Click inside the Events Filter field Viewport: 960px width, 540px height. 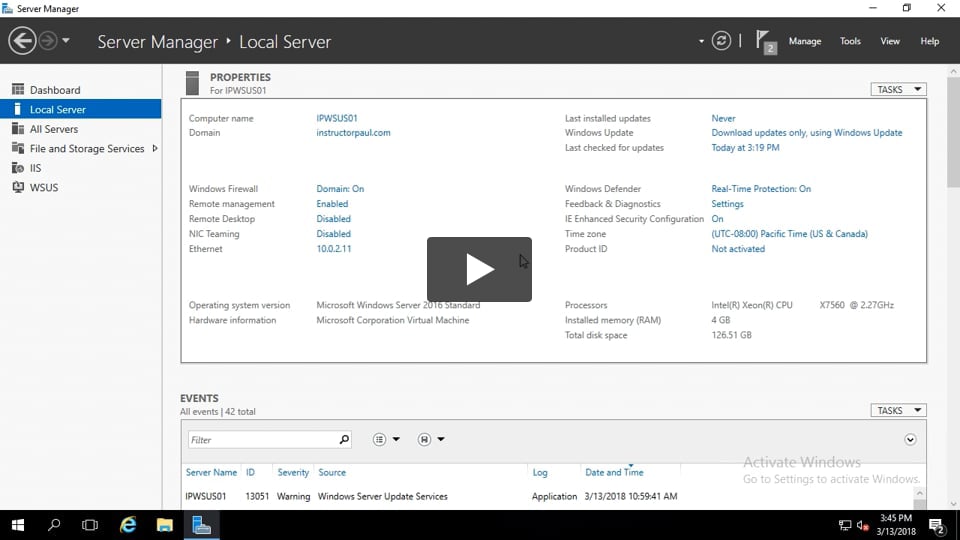pyautogui.click(x=260, y=439)
